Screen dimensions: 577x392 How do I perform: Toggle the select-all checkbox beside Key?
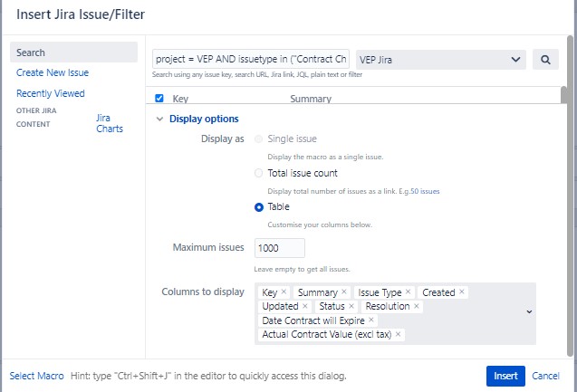[x=159, y=98]
